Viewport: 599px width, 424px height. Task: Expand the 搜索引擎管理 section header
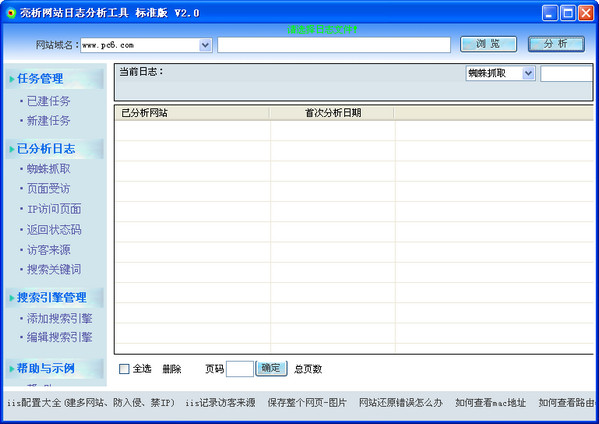point(55,298)
